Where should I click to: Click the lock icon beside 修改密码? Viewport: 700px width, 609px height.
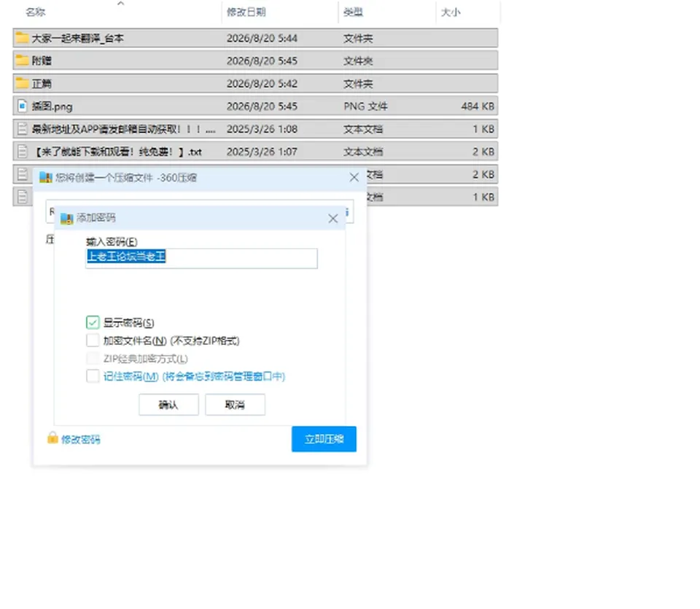(x=52, y=438)
